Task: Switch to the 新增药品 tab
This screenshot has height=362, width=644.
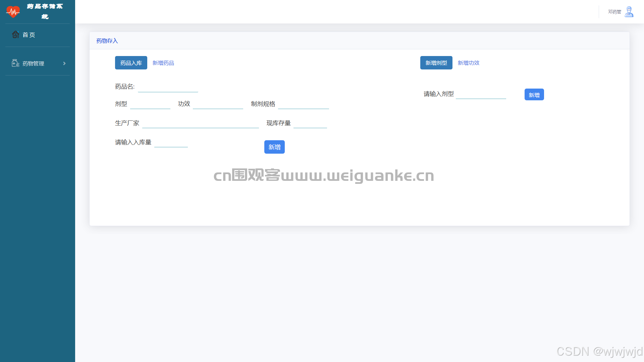Action: pos(163,63)
